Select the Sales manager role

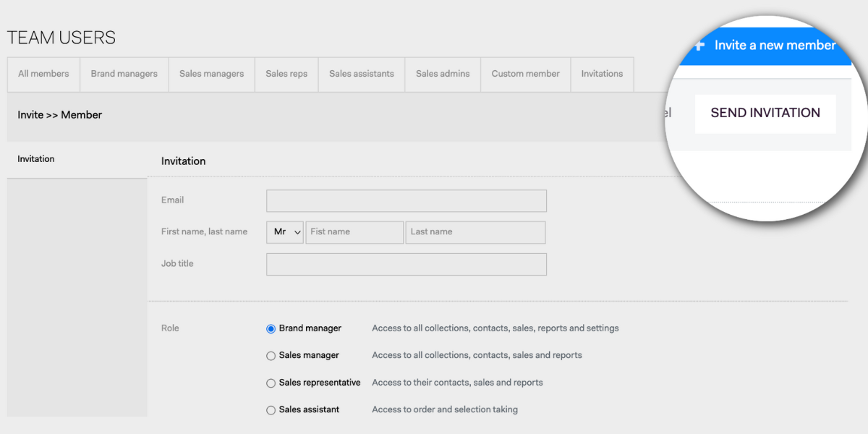(271, 356)
